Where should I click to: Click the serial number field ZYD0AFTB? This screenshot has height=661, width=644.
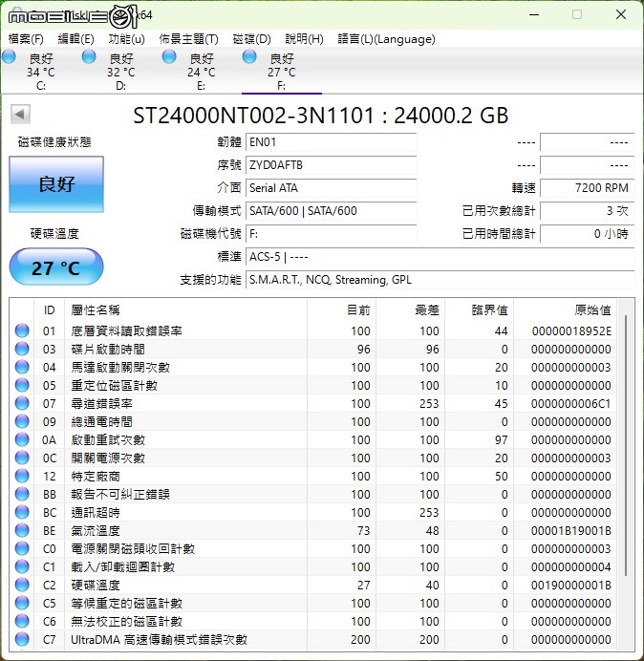click(331, 165)
